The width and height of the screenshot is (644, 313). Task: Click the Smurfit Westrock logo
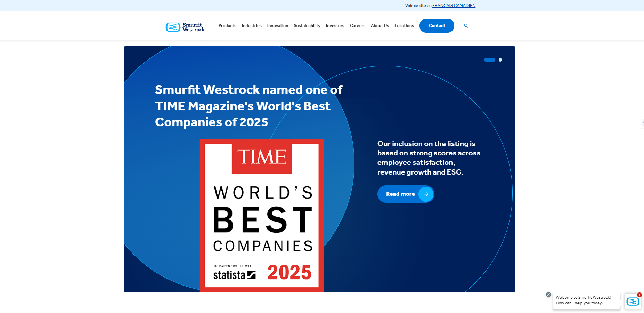(185, 27)
